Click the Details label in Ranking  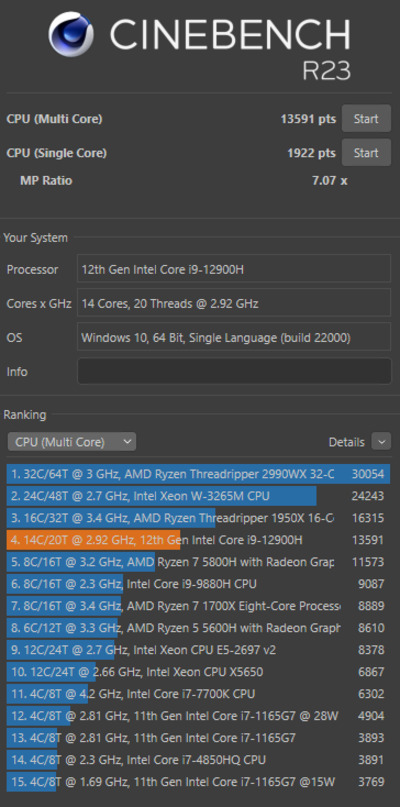(346, 442)
